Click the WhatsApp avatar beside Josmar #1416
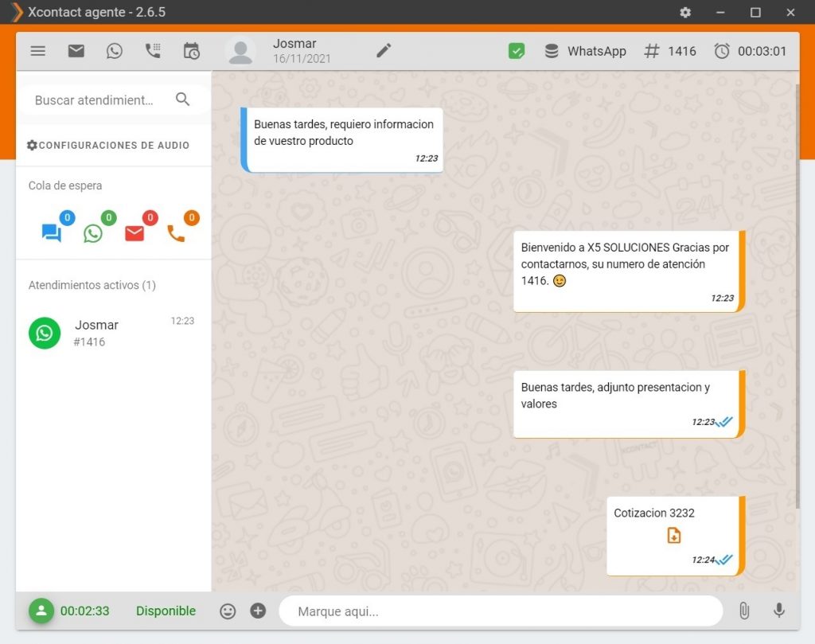Viewport: 815px width, 644px height. (x=45, y=333)
